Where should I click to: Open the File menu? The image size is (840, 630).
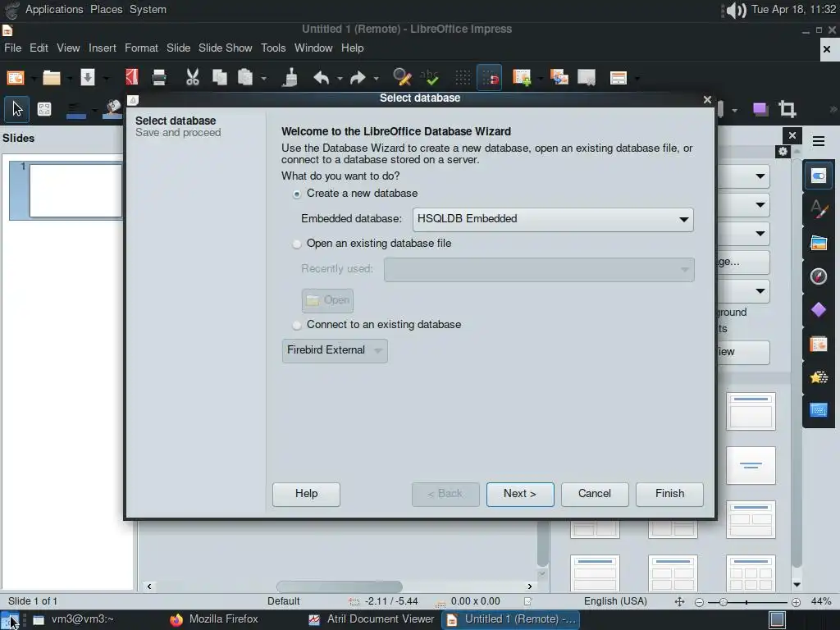[13, 48]
